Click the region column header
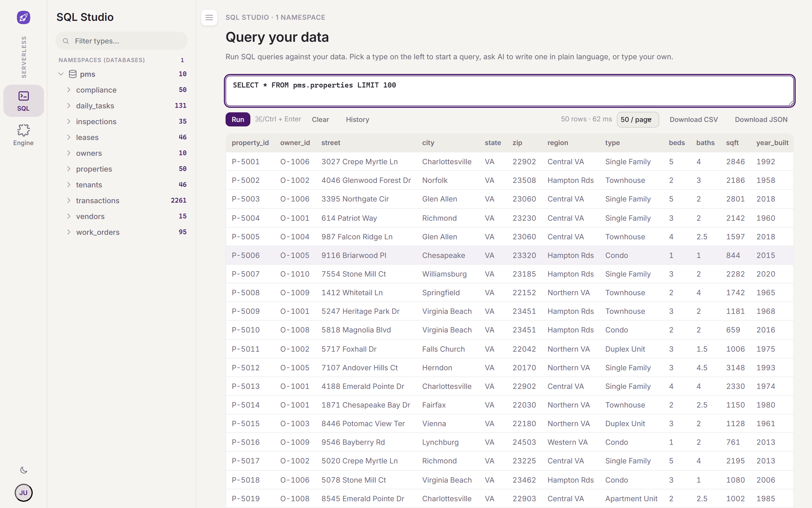 pyautogui.click(x=558, y=143)
